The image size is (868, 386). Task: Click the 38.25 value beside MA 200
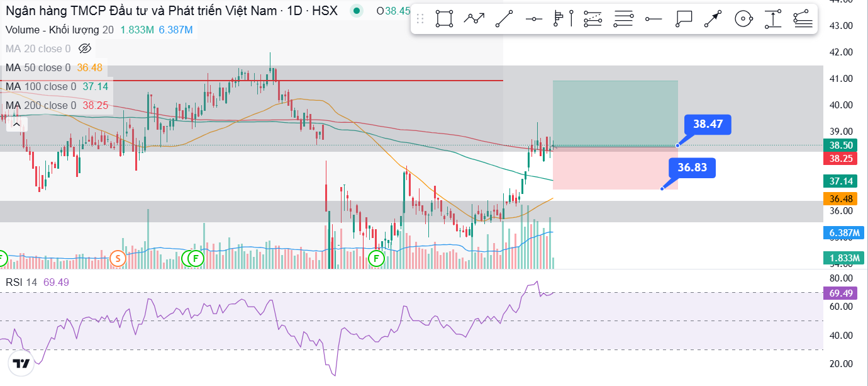[x=96, y=105]
